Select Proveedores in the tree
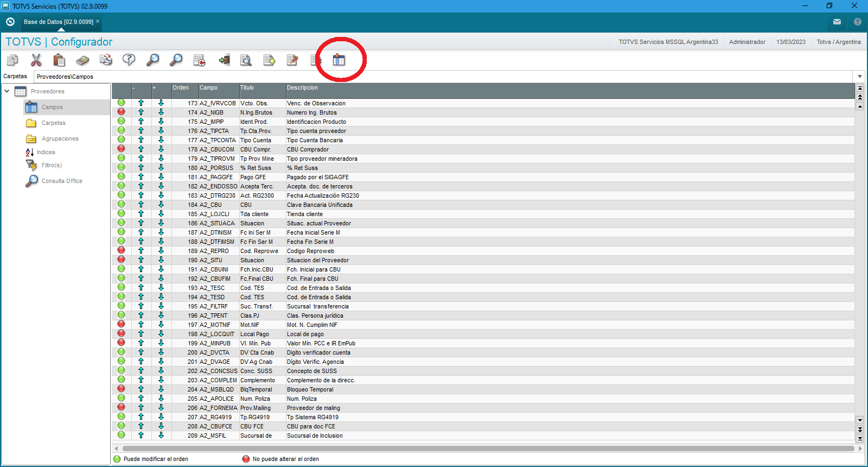 pos(47,91)
